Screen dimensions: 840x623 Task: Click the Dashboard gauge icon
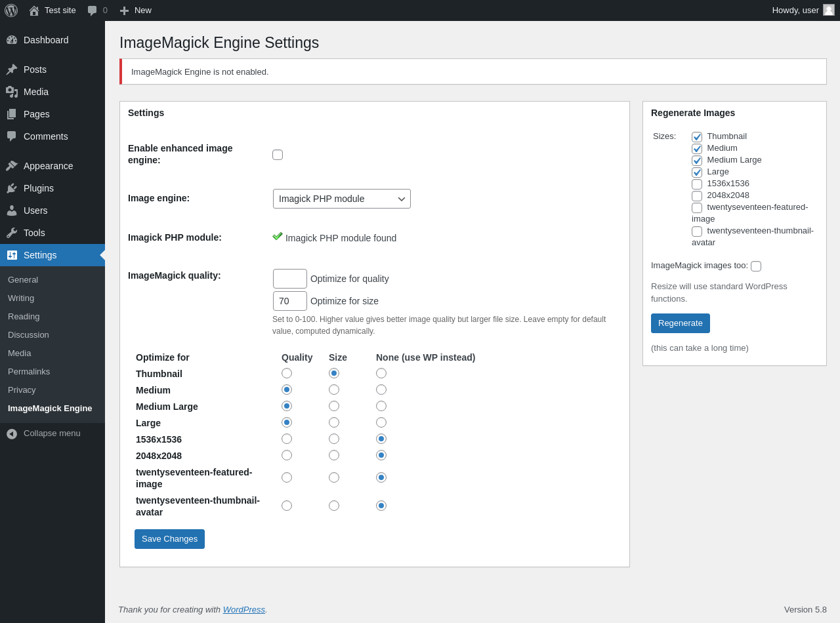[x=12, y=40]
